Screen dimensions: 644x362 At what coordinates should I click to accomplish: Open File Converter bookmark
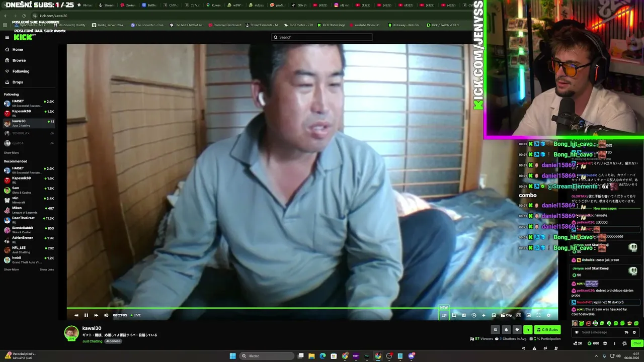pos(148,25)
